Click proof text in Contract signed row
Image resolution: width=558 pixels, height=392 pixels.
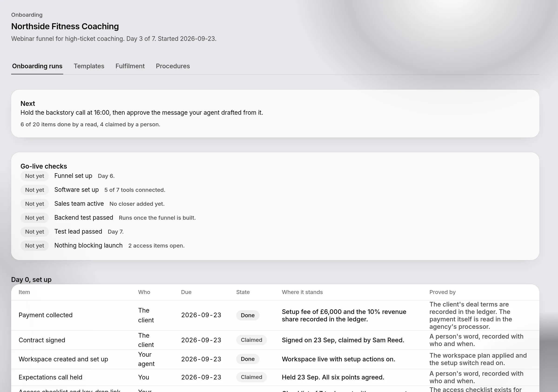click(x=476, y=340)
